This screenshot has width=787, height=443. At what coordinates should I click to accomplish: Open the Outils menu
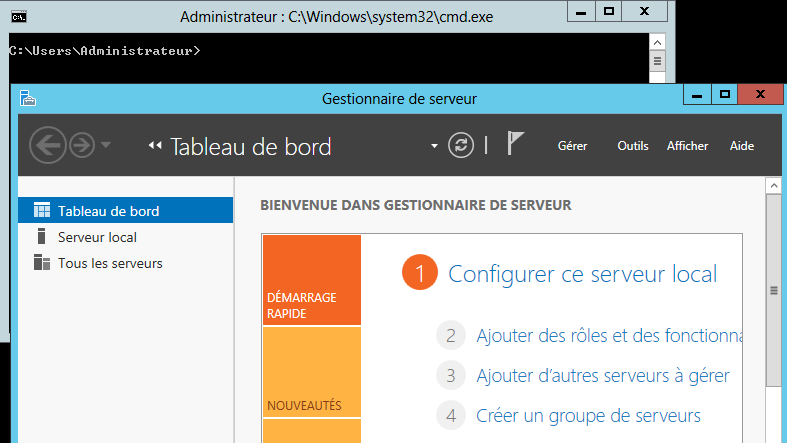coord(633,146)
